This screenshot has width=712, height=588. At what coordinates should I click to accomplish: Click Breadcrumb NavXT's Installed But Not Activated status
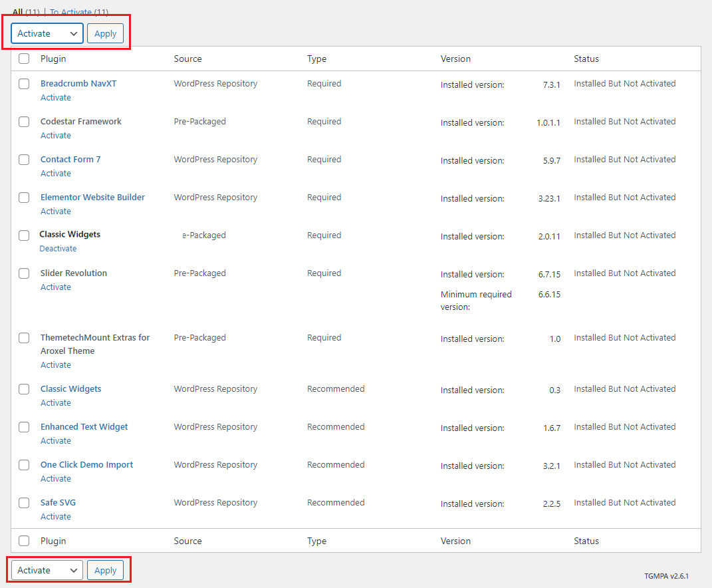click(x=625, y=84)
